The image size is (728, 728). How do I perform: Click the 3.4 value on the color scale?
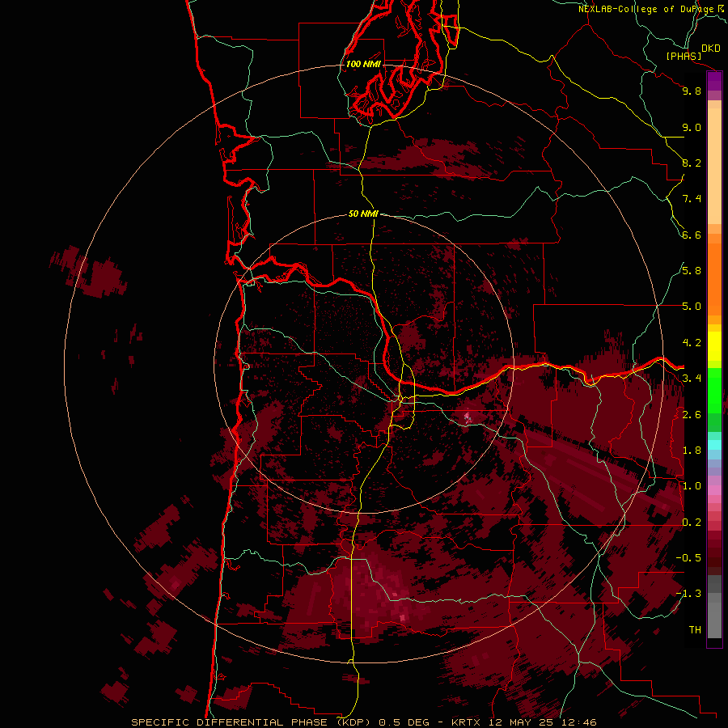point(692,379)
